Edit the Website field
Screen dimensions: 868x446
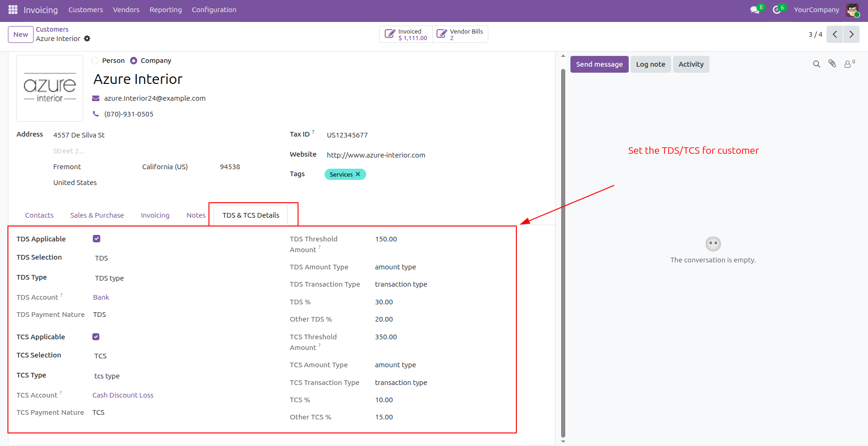click(x=376, y=155)
